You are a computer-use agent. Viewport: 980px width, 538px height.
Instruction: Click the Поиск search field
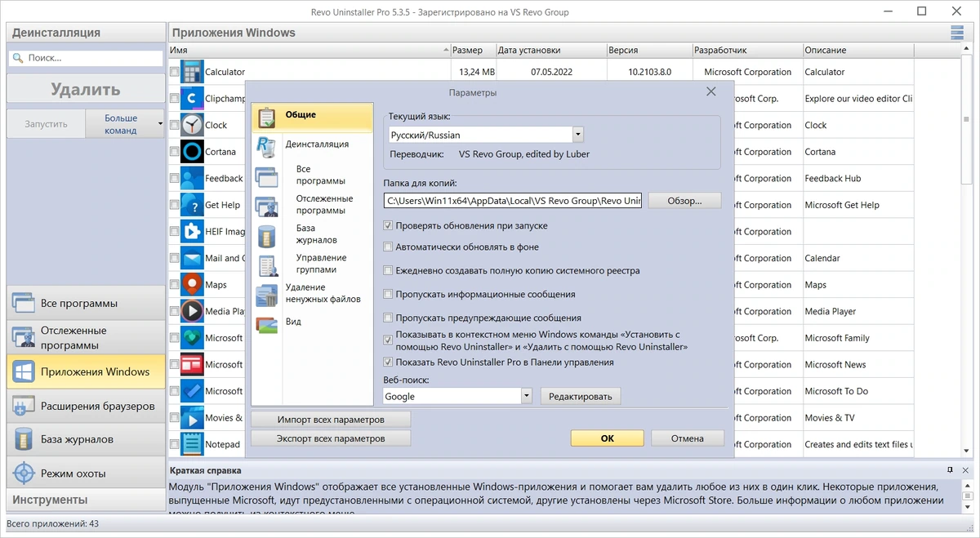pos(86,59)
